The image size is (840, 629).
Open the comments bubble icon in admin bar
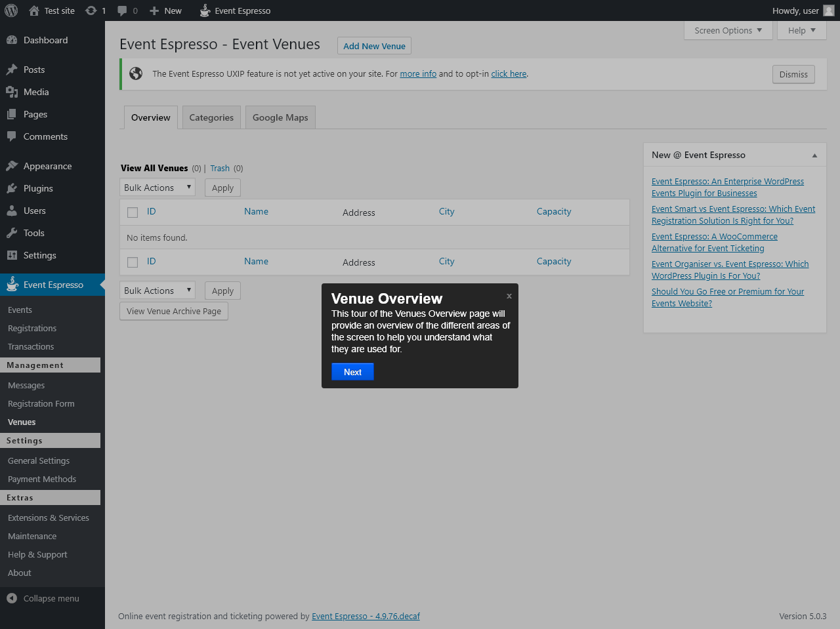click(122, 11)
